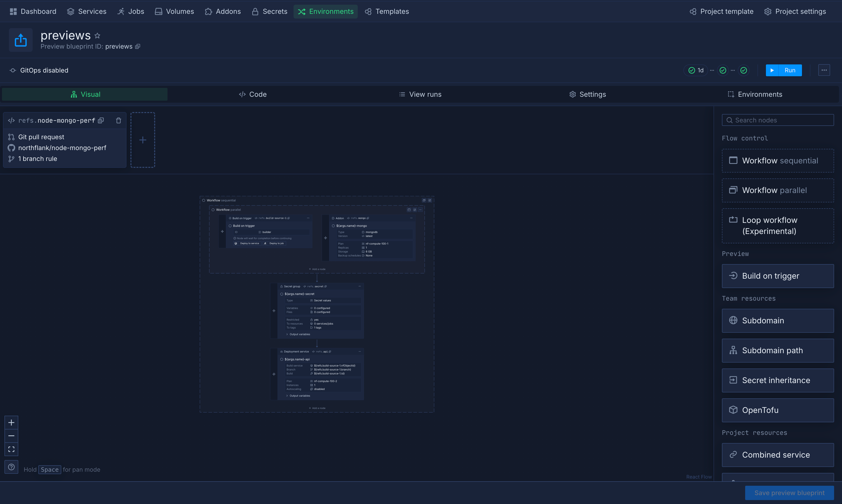Image resolution: width=842 pixels, height=504 pixels.
Task: Open the share/export icon beside previews title
Action: point(21,40)
